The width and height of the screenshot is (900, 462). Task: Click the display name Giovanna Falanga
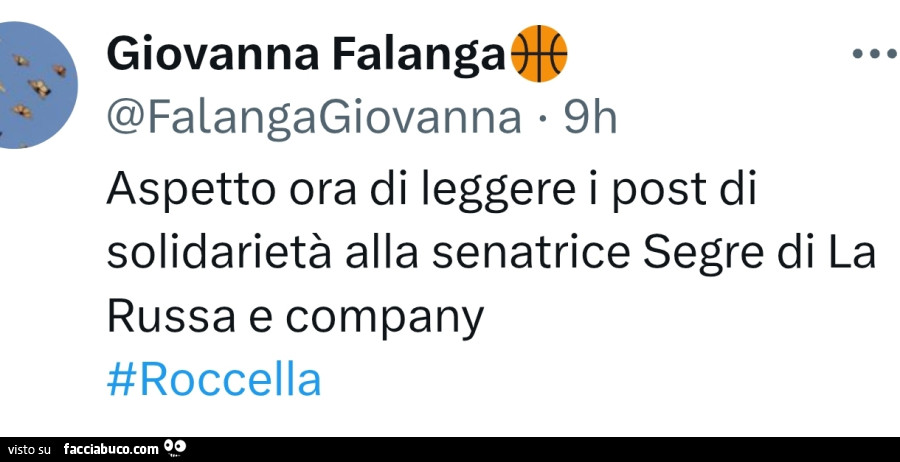[305, 55]
